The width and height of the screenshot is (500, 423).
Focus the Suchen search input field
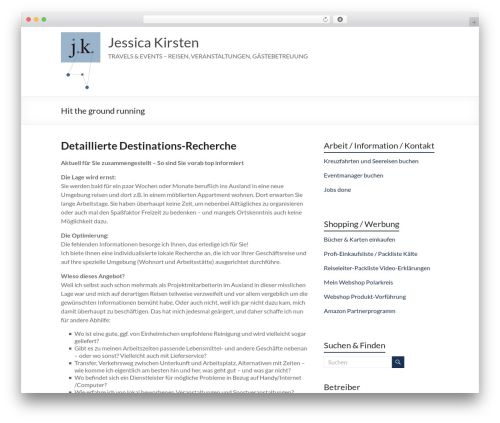click(x=358, y=362)
